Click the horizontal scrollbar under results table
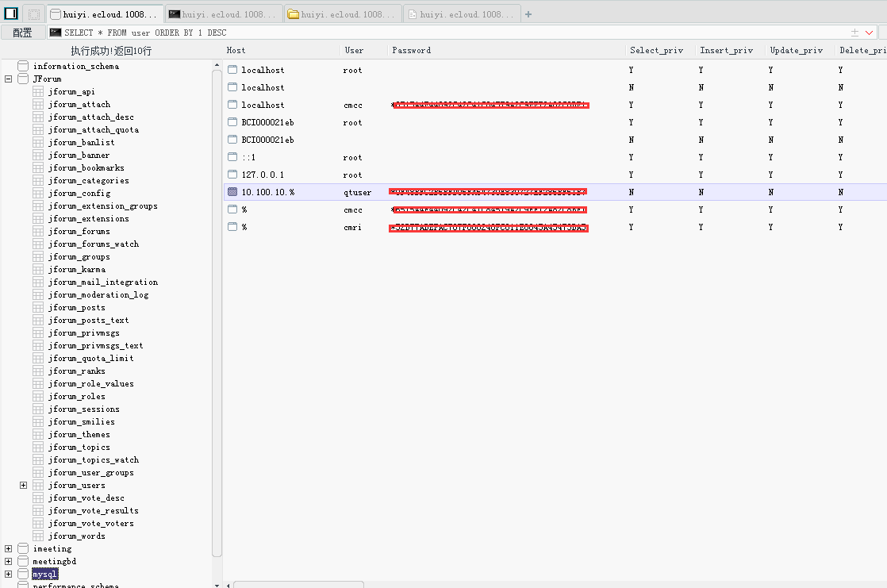887x588 pixels. (298, 585)
